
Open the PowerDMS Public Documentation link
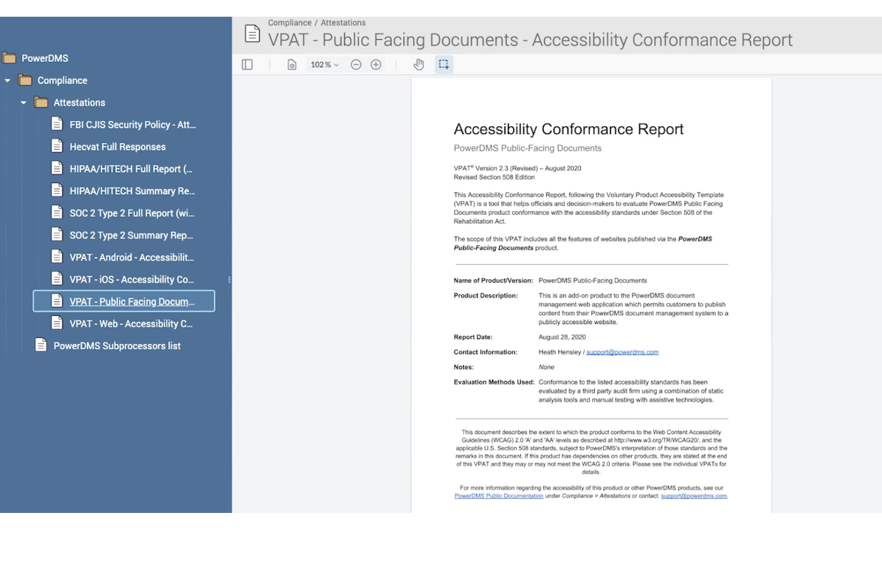click(499, 496)
